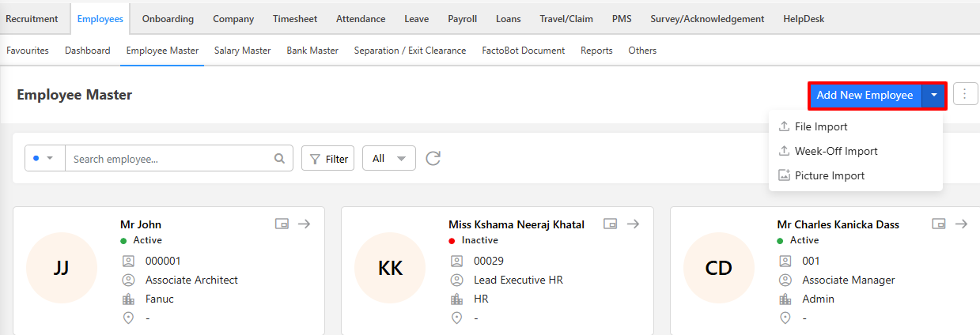980x335 pixels.
Task: Choose Week-Off Import option
Action: pos(835,151)
